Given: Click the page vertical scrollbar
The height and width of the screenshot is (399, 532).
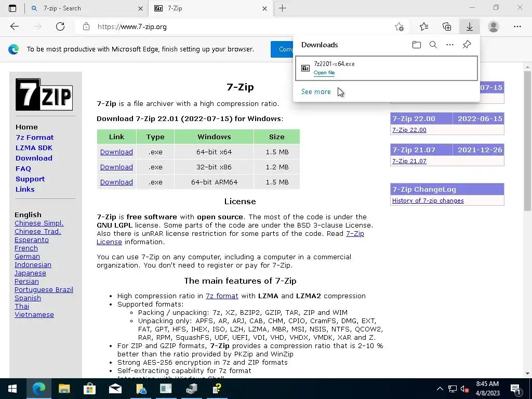Looking at the screenshot, I should [x=527, y=141].
